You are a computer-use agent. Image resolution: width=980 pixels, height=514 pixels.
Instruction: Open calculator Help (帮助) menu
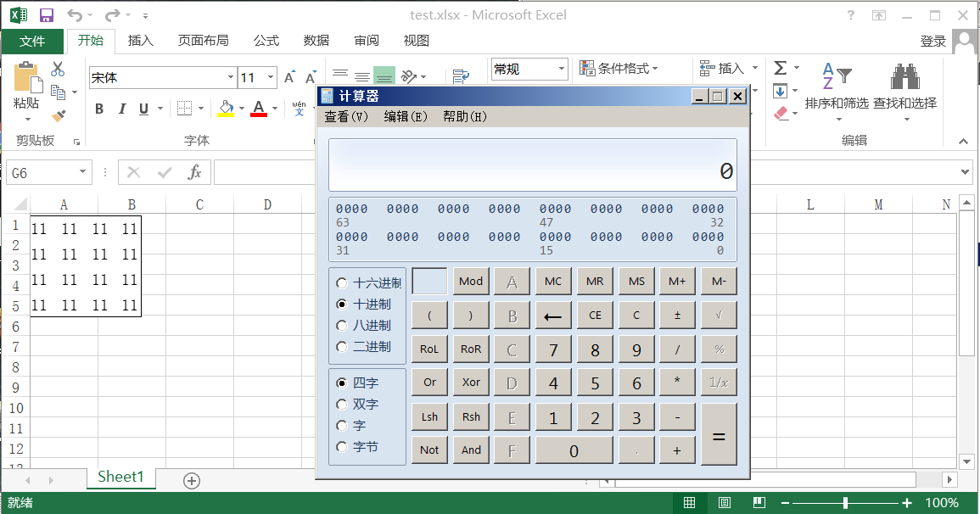pos(465,117)
